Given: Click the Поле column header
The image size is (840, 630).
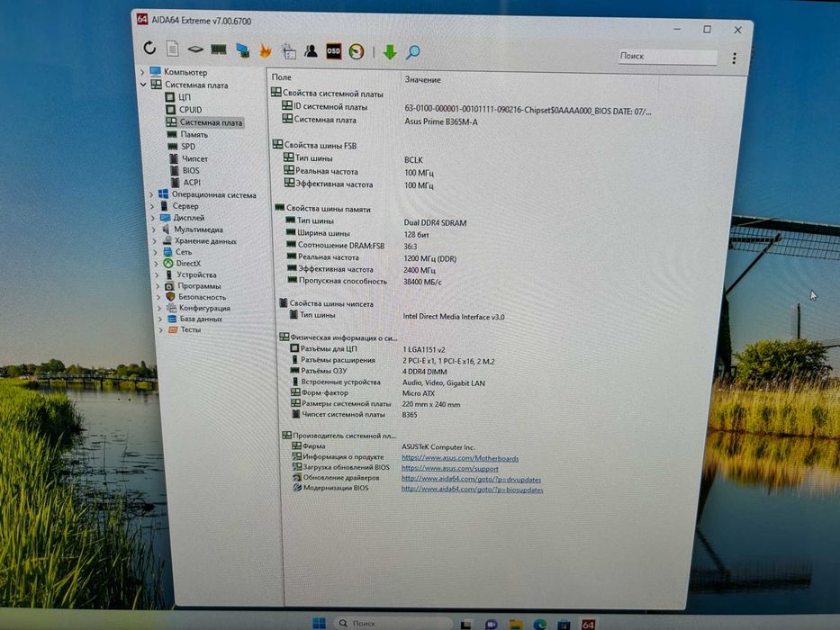Looking at the screenshot, I should click(x=281, y=77).
